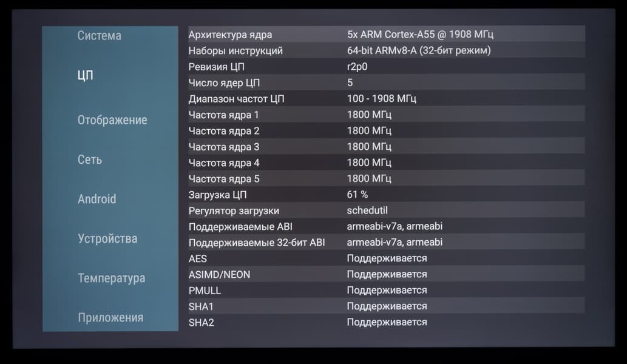
Task: Open the Сеть section
Action: (x=90, y=160)
